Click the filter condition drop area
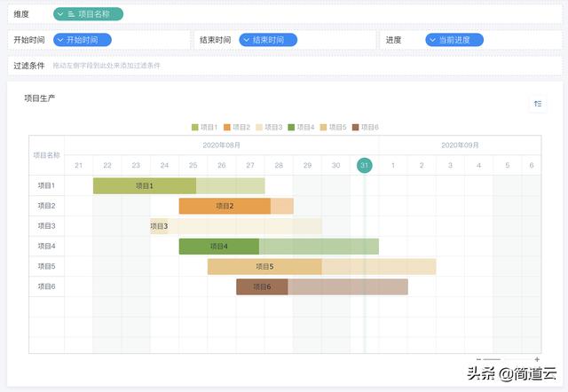This screenshot has width=568, height=392. 285,66
